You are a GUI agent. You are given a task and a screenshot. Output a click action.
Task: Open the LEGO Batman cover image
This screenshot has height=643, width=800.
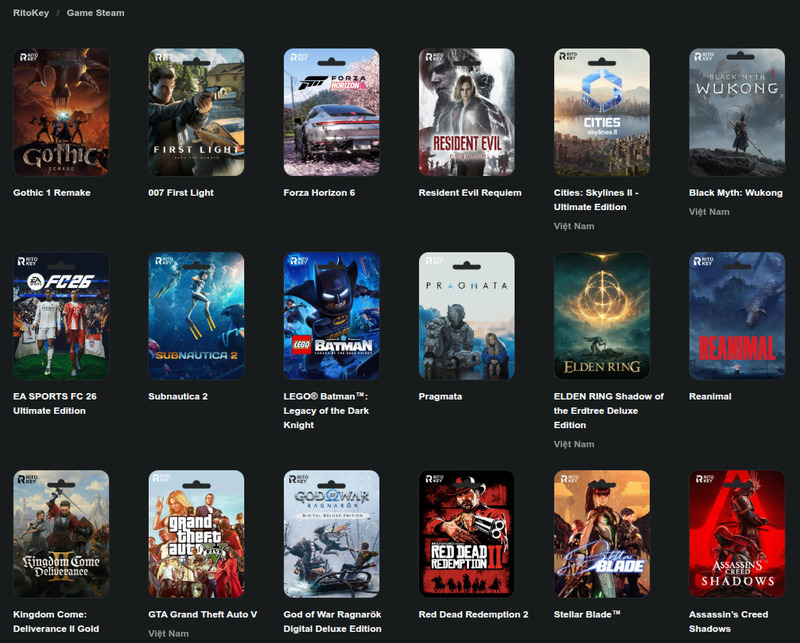coord(332,315)
